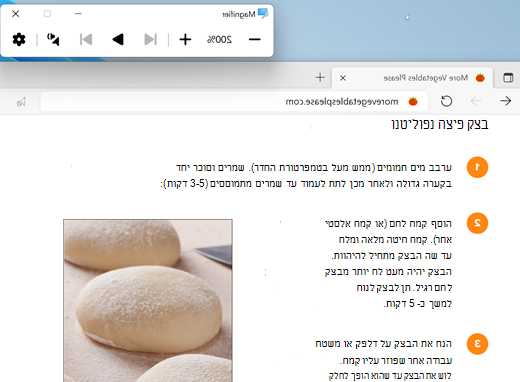Click the tomato favicon on the browser tab

[x=480, y=78]
